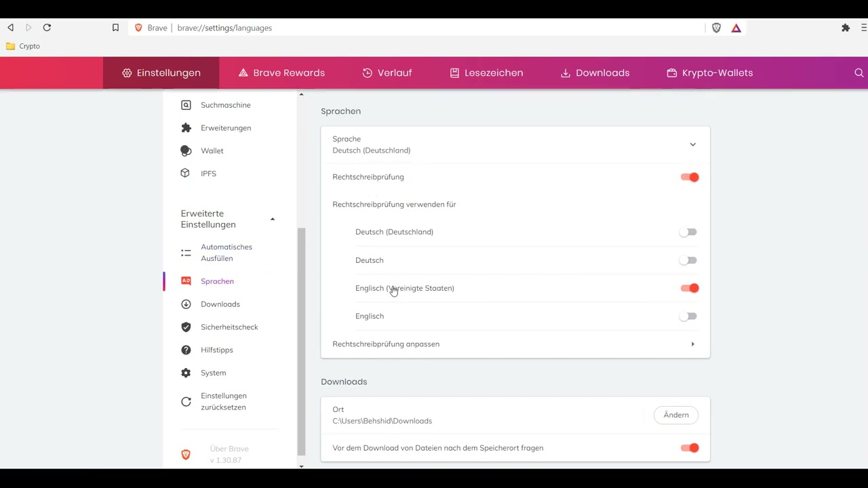
Task: Expand the Sprache Deutsch (Deutschland) chevron
Action: (x=692, y=144)
